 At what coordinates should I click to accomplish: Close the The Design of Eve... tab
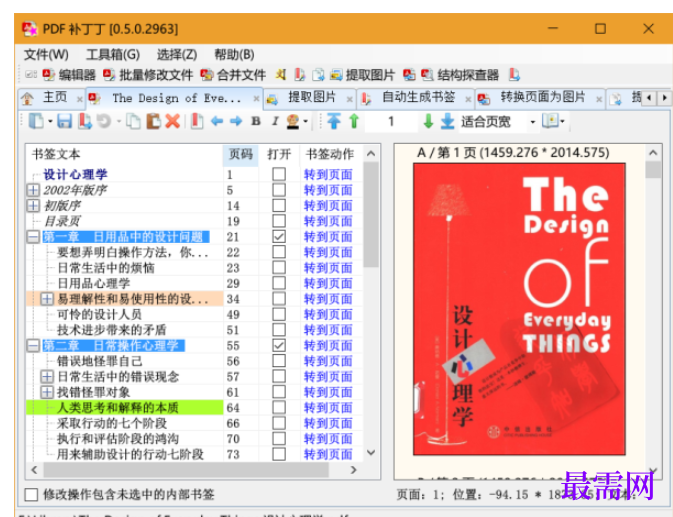coord(256,99)
